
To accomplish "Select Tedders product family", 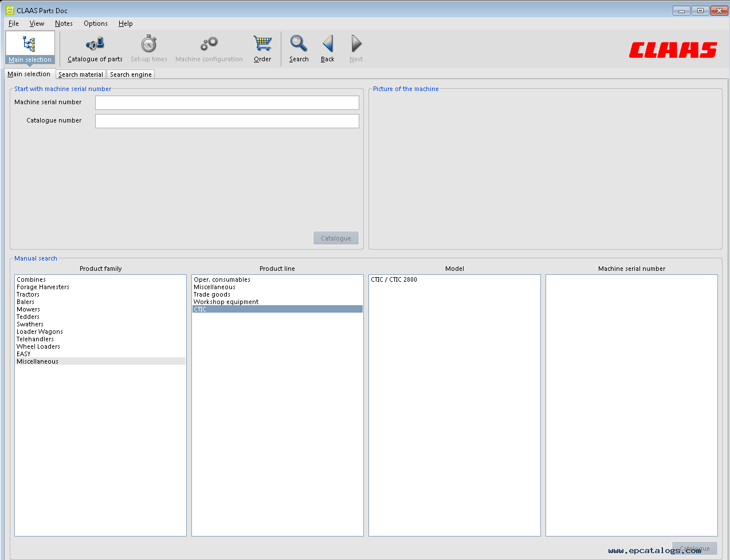I will pos(100,317).
